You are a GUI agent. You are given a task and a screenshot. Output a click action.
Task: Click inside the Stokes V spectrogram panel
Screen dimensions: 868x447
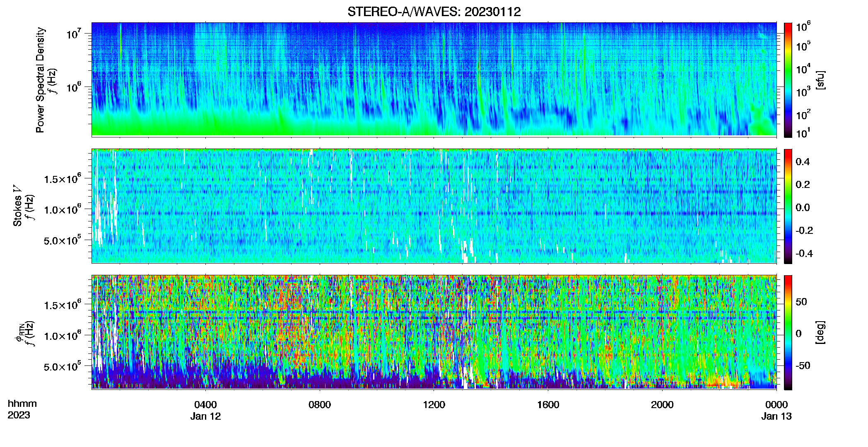(434, 206)
